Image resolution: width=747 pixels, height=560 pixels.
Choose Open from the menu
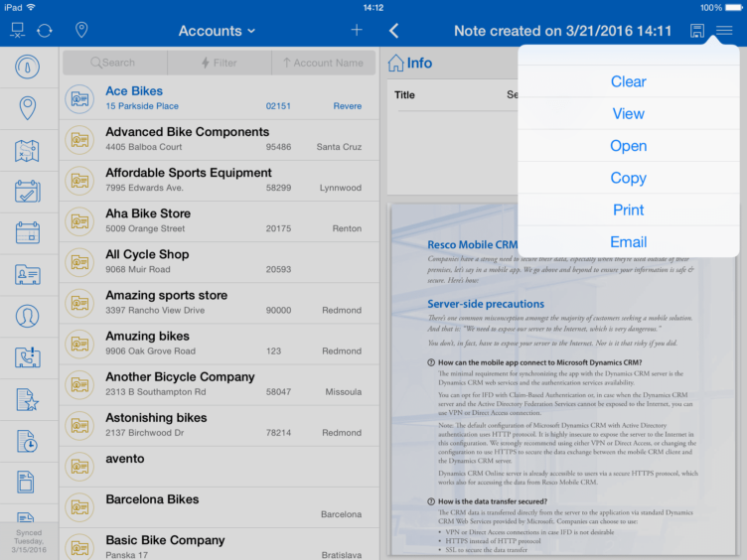tap(629, 146)
